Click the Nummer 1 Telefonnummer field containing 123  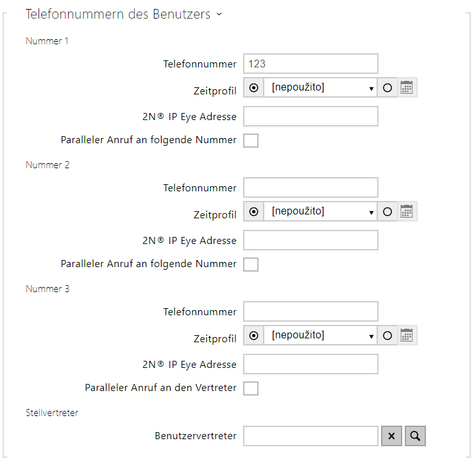[x=310, y=64]
